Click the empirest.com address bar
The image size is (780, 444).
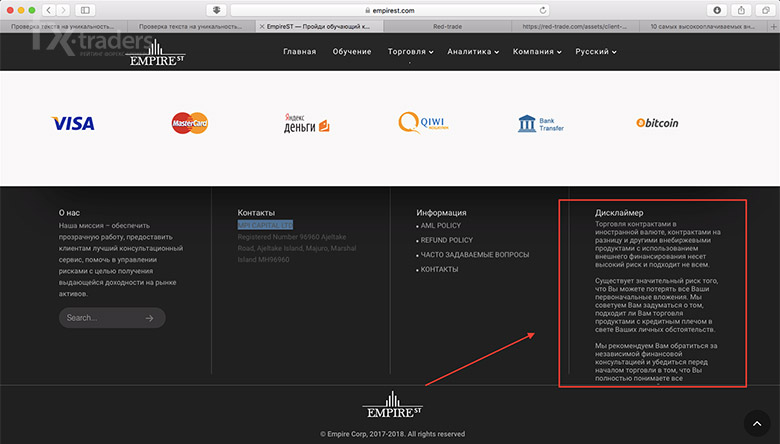390,10
